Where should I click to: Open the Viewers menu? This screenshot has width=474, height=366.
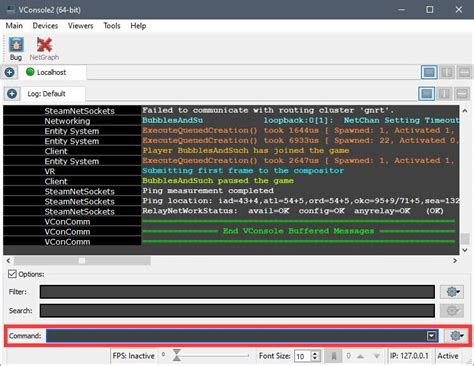click(x=81, y=26)
